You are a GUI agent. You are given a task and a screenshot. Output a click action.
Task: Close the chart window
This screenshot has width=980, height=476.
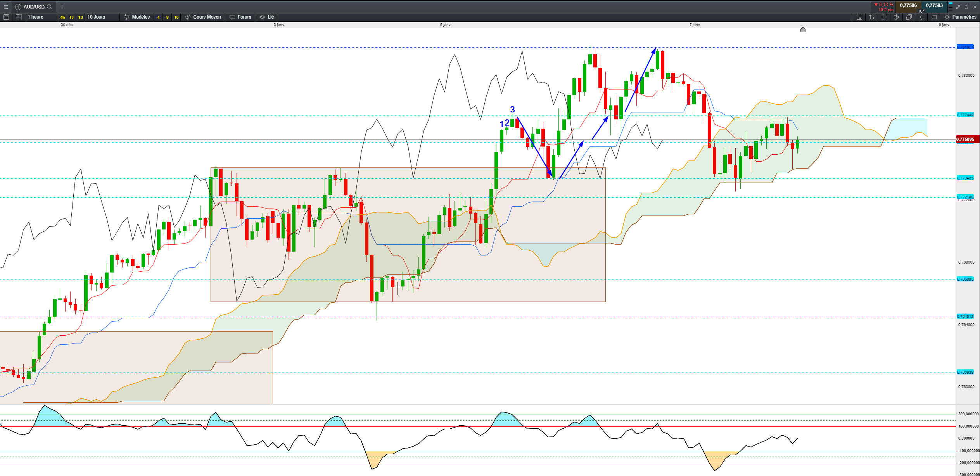pyautogui.click(x=975, y=7)
